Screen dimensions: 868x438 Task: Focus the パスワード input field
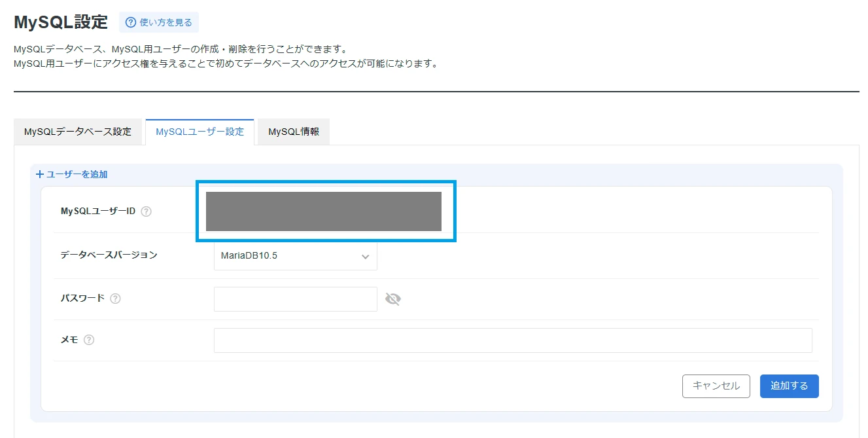tap(295, 299)
